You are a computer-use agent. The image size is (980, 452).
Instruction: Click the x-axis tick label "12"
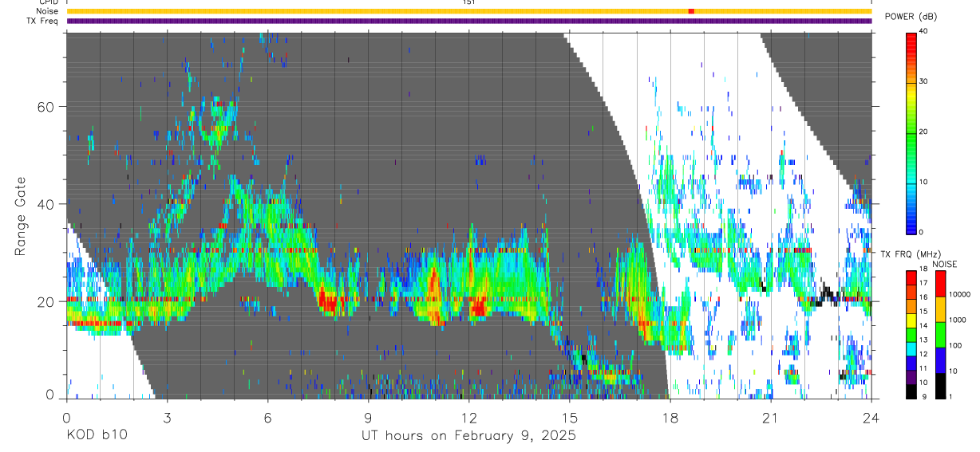[x=468, y=417]
